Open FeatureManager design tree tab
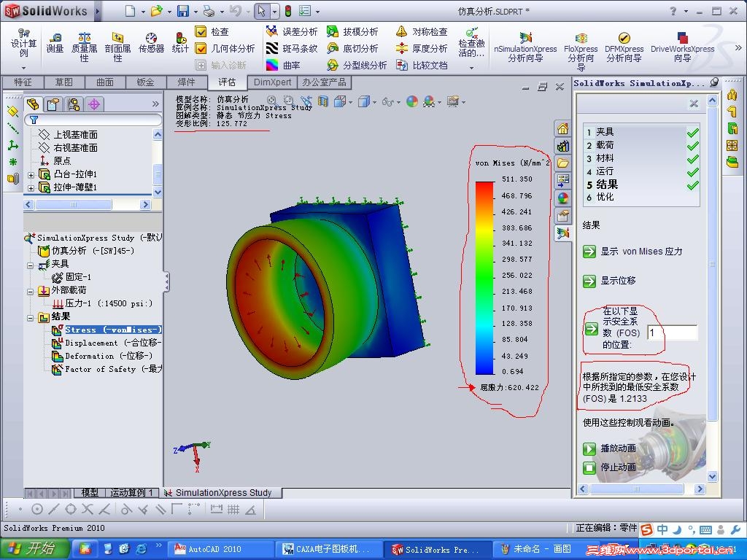The width and height of the screenshot is (747, 560). tap(33, 104)
